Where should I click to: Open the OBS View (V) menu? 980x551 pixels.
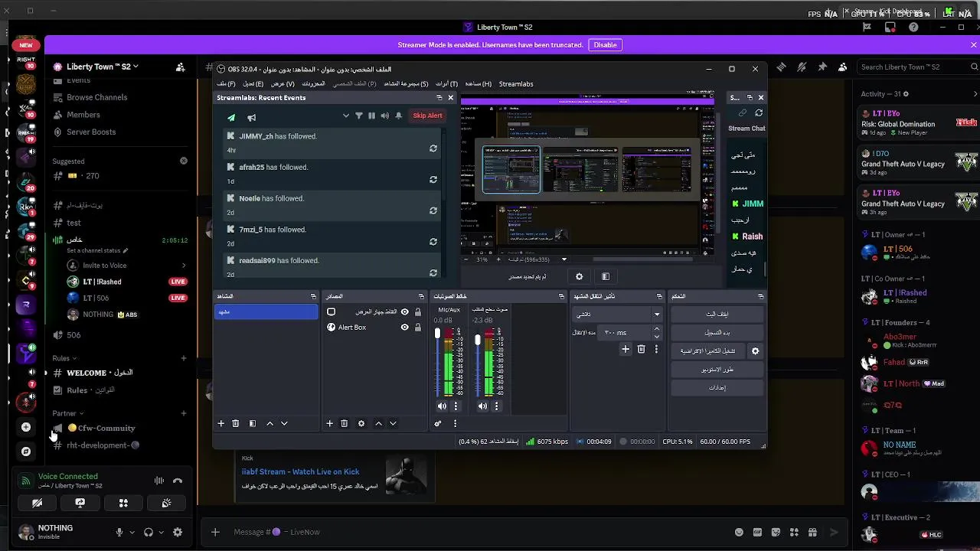click(283, 83)
